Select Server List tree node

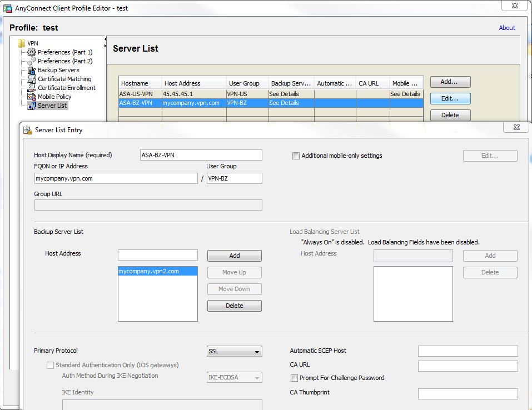(52, 106)
